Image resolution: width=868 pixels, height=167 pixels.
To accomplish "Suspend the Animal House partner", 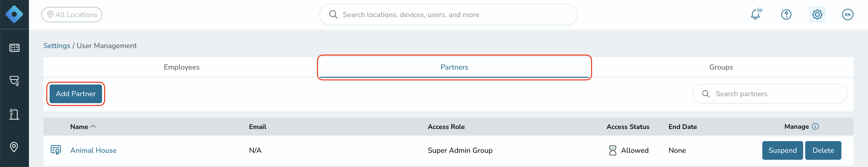I will pos(782,150).
